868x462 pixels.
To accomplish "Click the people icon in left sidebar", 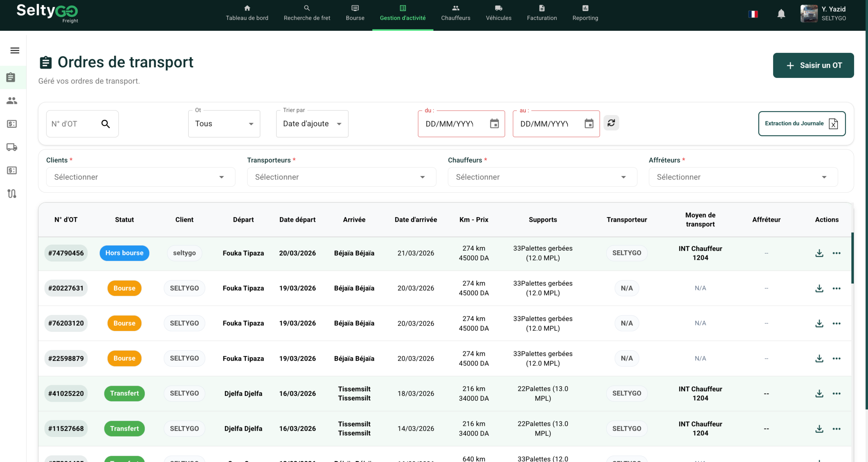I will (x=12, y=101).
